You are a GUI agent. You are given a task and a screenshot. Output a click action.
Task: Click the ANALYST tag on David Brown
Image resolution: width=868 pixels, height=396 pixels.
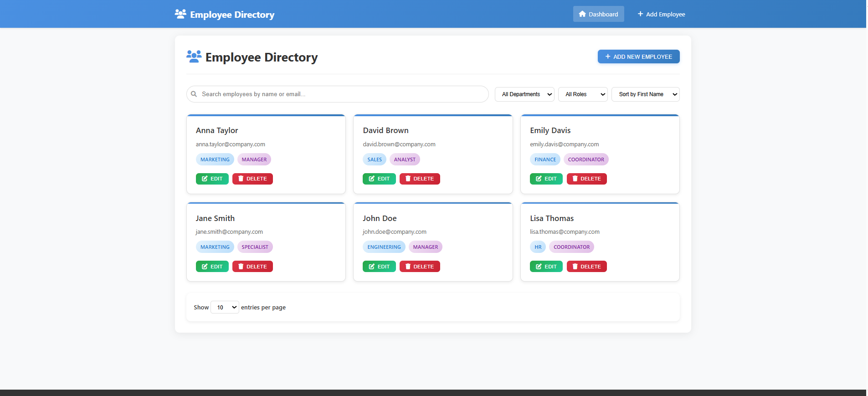(405, 159)
